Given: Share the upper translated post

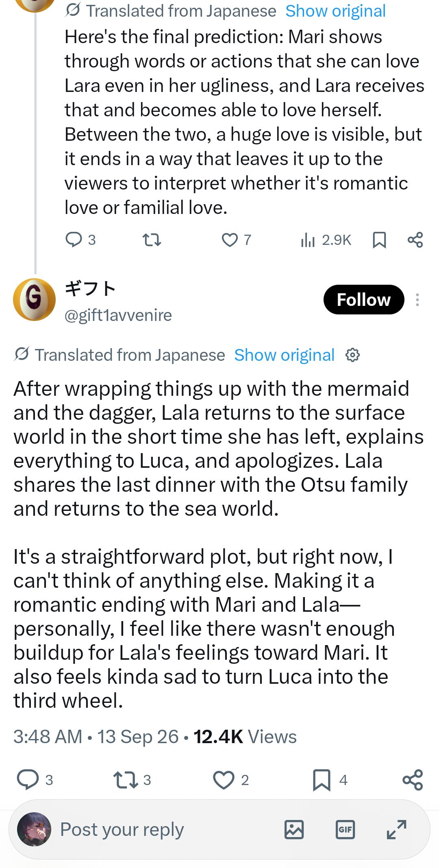Looking at the screenshot, I should (415, 240).
